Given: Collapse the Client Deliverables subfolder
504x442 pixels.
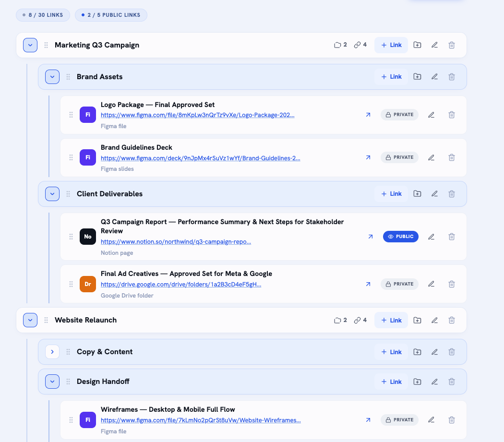Looking at the screenshot, I should point(52,194).
